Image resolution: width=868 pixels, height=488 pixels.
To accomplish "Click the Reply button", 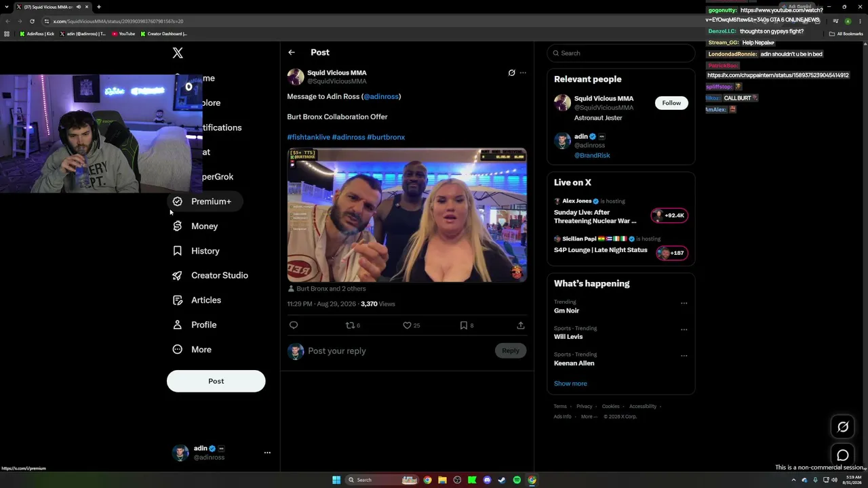I will [511, 350].
